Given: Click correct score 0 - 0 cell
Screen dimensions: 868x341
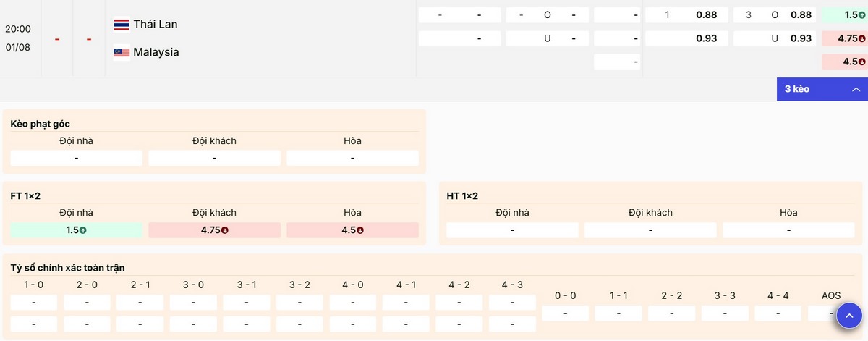Looking at the screenshot, I should click(x=566, y=313).
